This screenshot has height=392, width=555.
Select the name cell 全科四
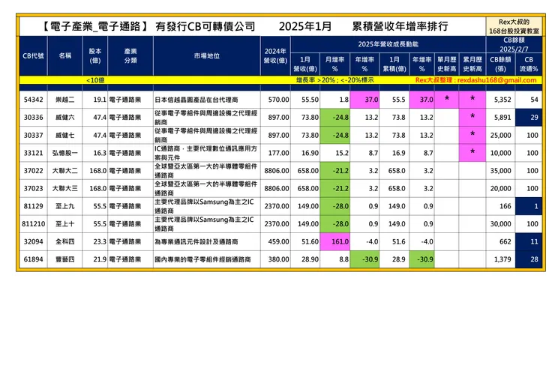tap(64, 241)
